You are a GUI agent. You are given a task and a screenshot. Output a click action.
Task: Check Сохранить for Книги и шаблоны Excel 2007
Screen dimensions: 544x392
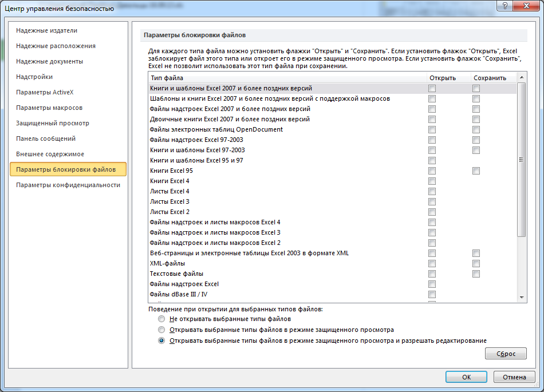[476, 89]
